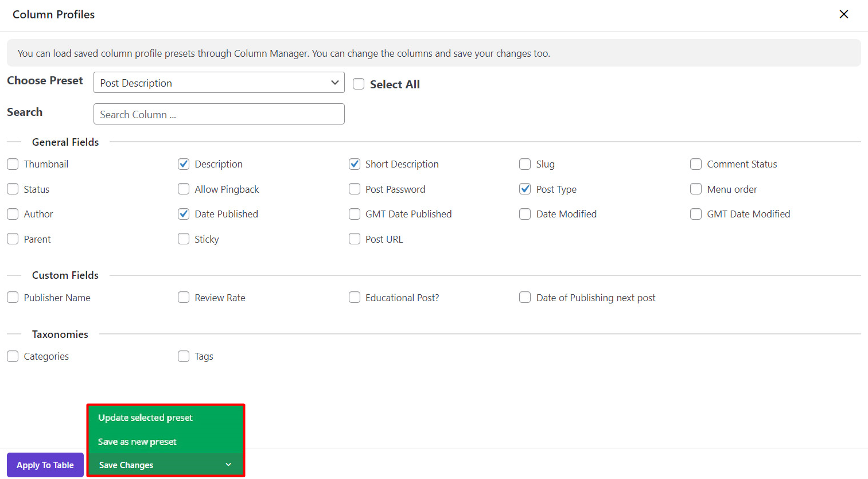Disable the Date Published column

tap(184, 214)
